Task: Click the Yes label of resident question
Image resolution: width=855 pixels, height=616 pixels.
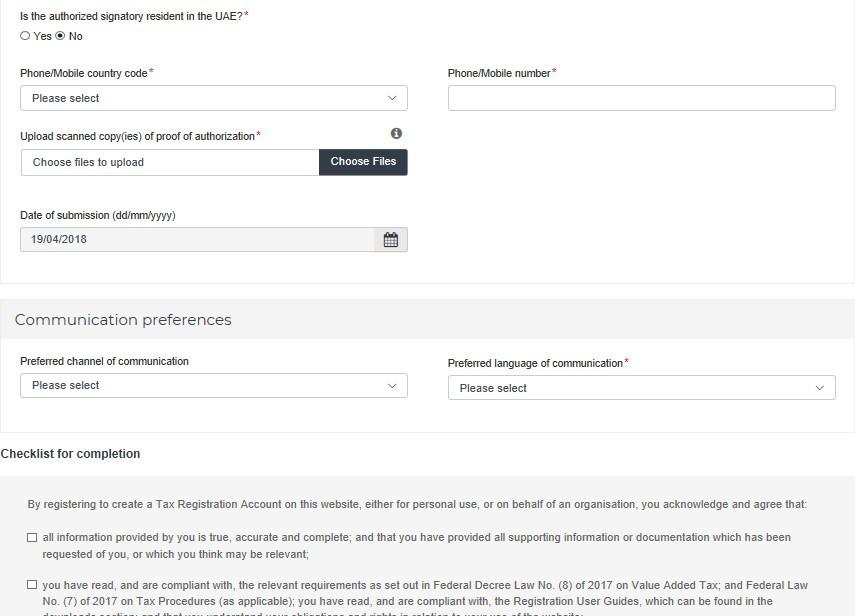Action: [43, 36]
